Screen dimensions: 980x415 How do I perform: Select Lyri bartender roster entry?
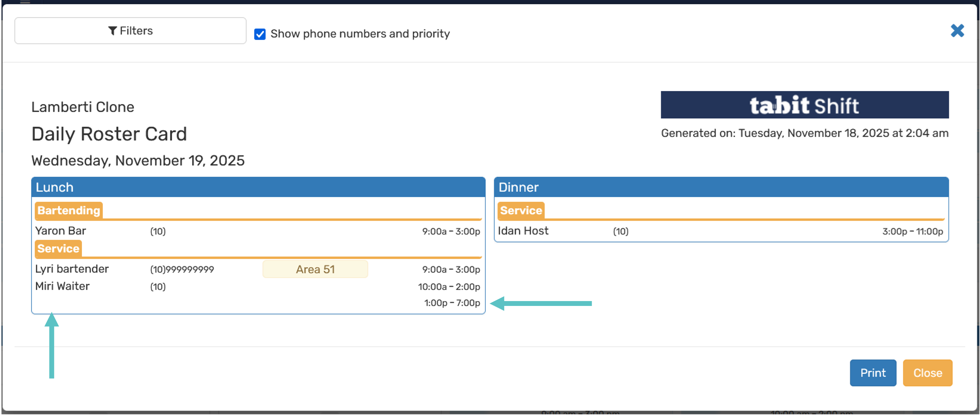(257, 269)
